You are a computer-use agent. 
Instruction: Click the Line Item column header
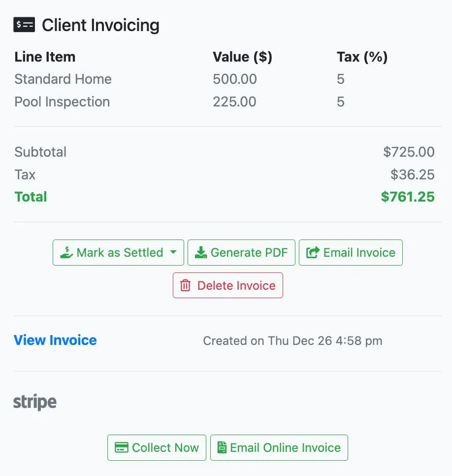pos(45,57)
